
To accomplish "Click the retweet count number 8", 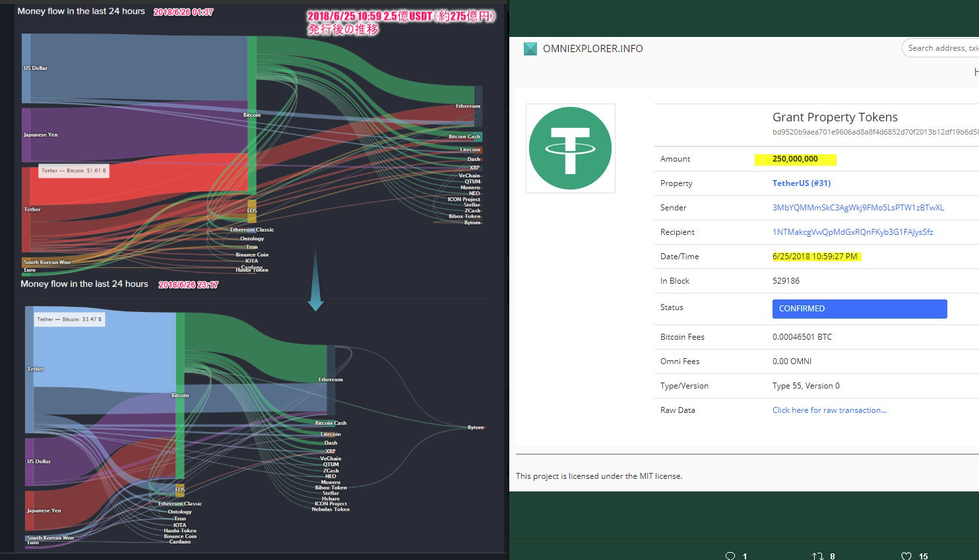I will 832,556.
